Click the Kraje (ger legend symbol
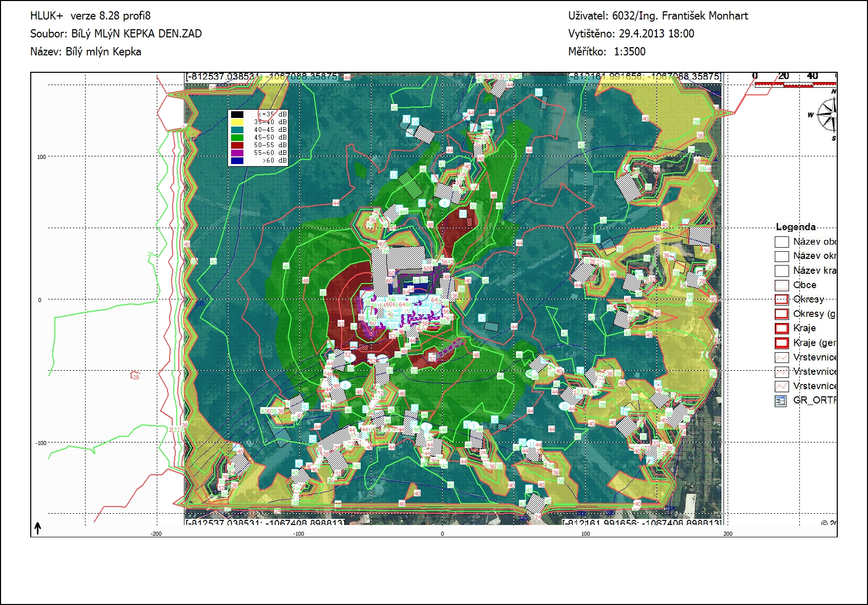Screen dimensions: 868x605 (x=781, y=342)
